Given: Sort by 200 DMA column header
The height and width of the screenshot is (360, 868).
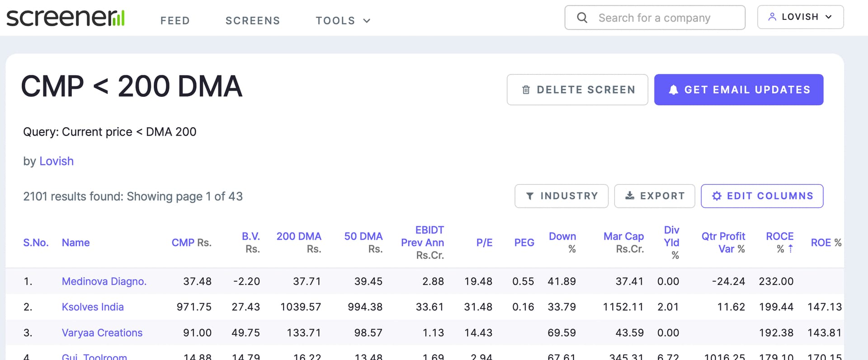Looking at the screenshot, I should tap(299, 243).
